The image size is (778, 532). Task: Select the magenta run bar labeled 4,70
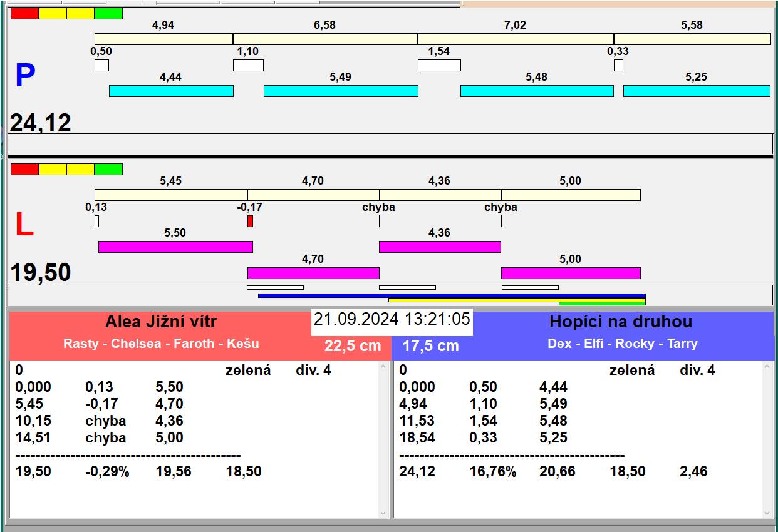point(313,273)
